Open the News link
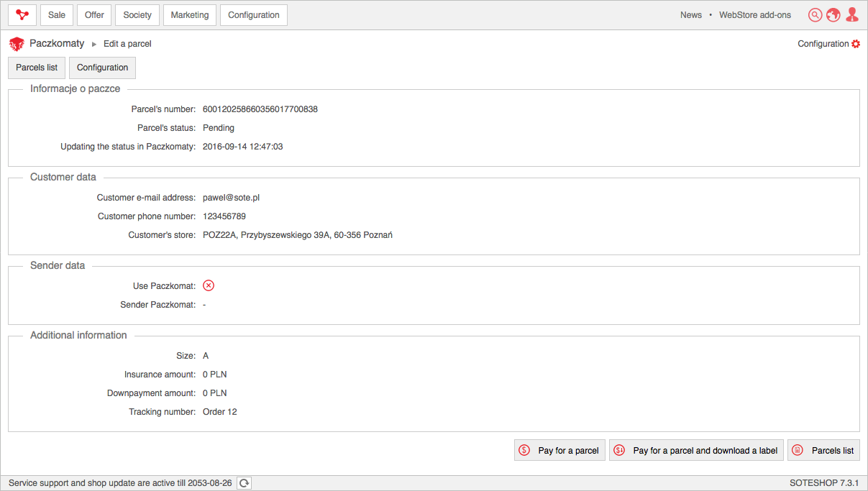Screen dimensions: 868x491 point(691,15)
